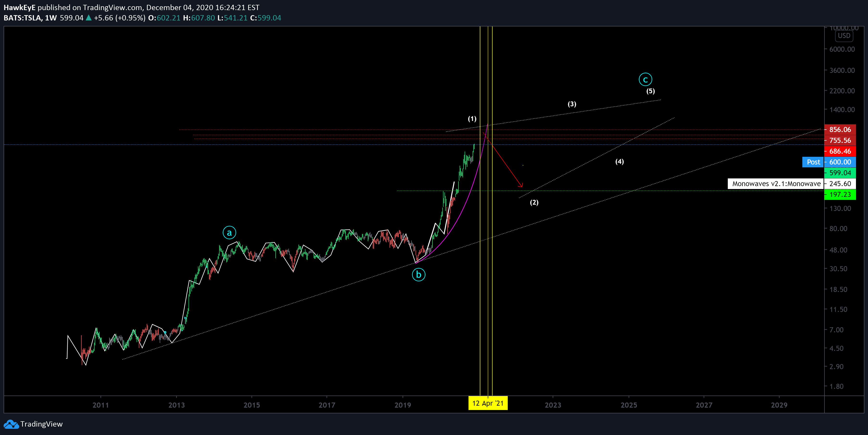The image size is (868, 435).
Task: Click the 80.00 price axis tick
Action: 838,228
